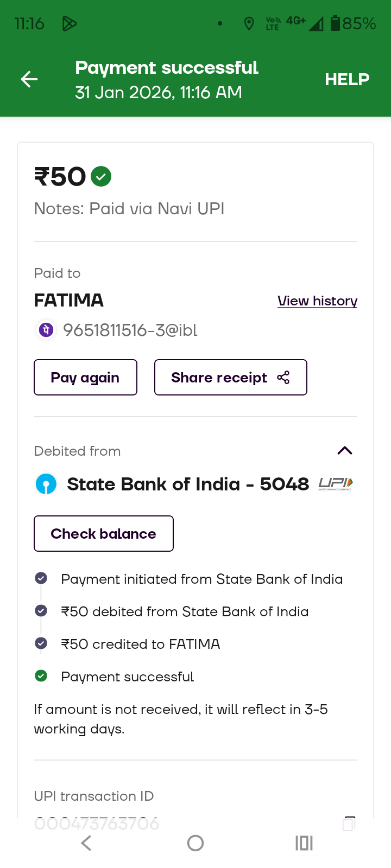Check balance of State Bank account
The image size is (391, 868).
(103, 534)
